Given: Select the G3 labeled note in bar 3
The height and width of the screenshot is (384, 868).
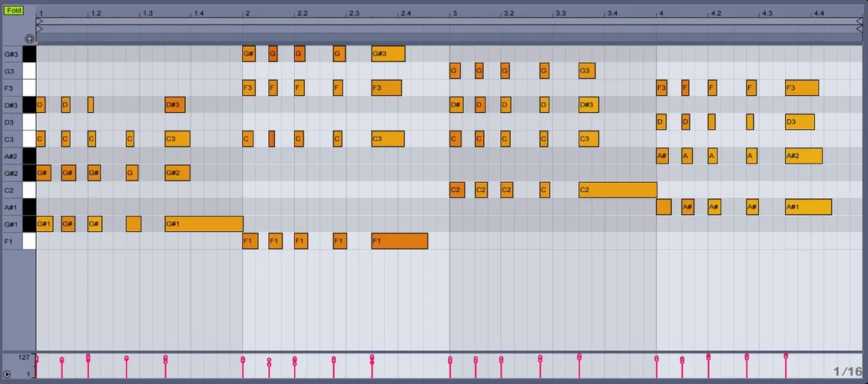Looking at the screenshot, I should tap(588, 71).
